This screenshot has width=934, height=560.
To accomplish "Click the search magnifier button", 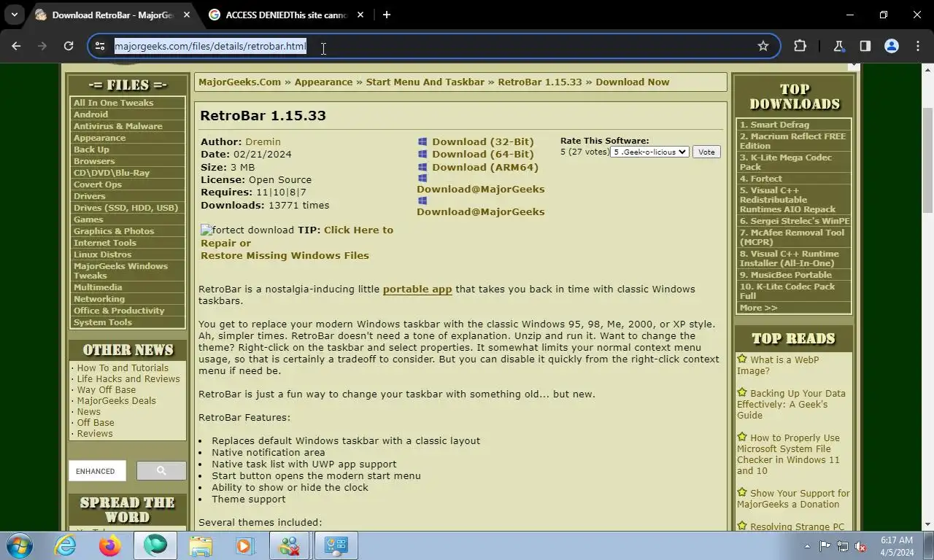I will pyautogui.click(x=161, y=471).
